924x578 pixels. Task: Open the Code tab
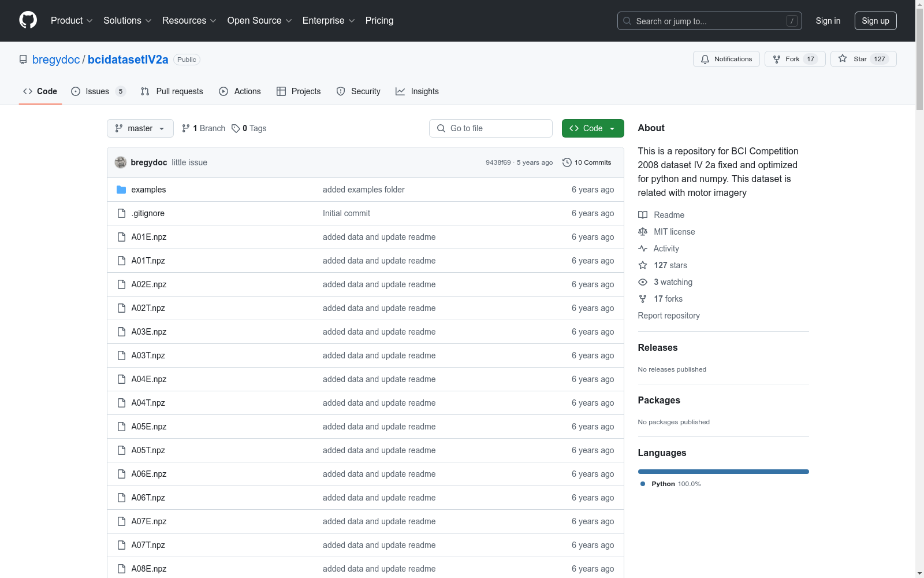40,91
